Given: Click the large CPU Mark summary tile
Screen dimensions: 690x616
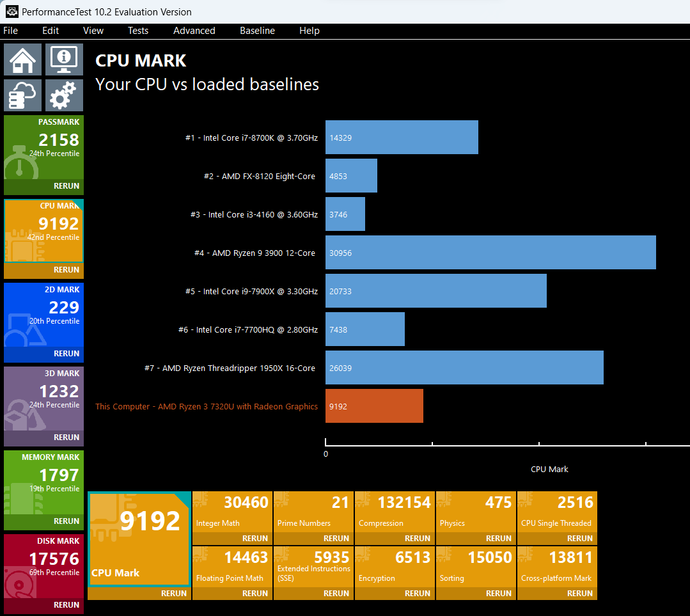Looking at the screenshot, I should coord(139,539).
